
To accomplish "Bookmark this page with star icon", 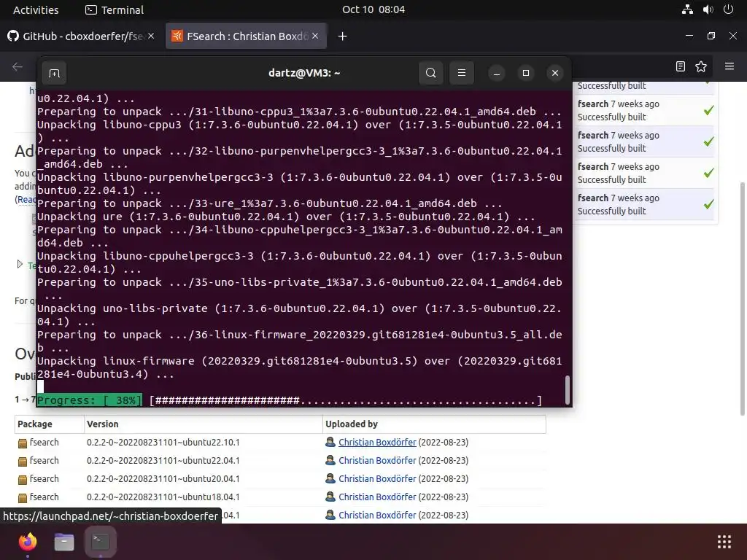I will (701, 66).
